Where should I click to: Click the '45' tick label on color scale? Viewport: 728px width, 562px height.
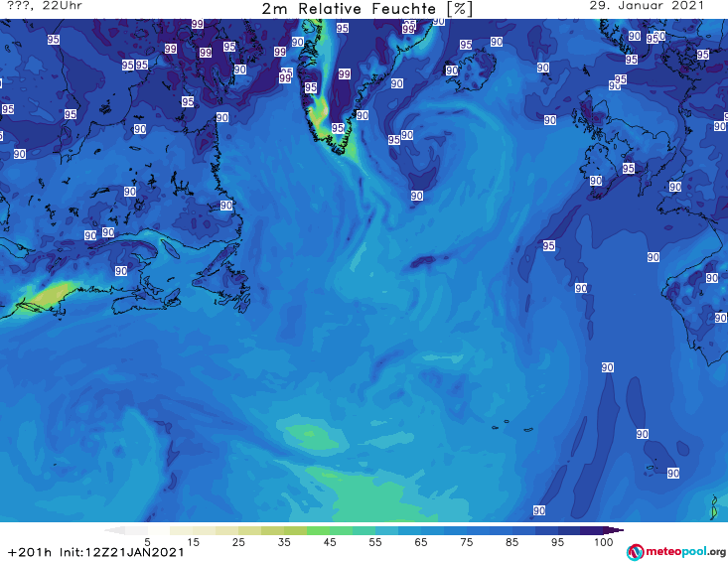point(330,542)
